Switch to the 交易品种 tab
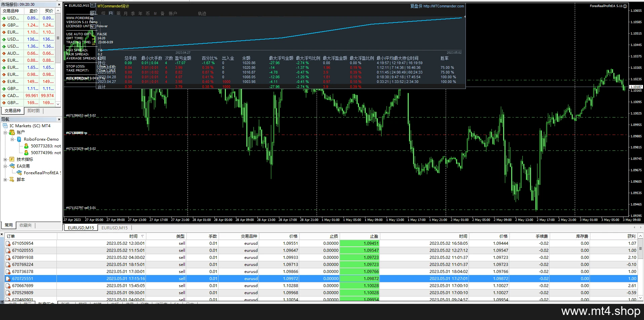Screen dimensions: 644x320 pyautogui.click(x=13, y=111)
